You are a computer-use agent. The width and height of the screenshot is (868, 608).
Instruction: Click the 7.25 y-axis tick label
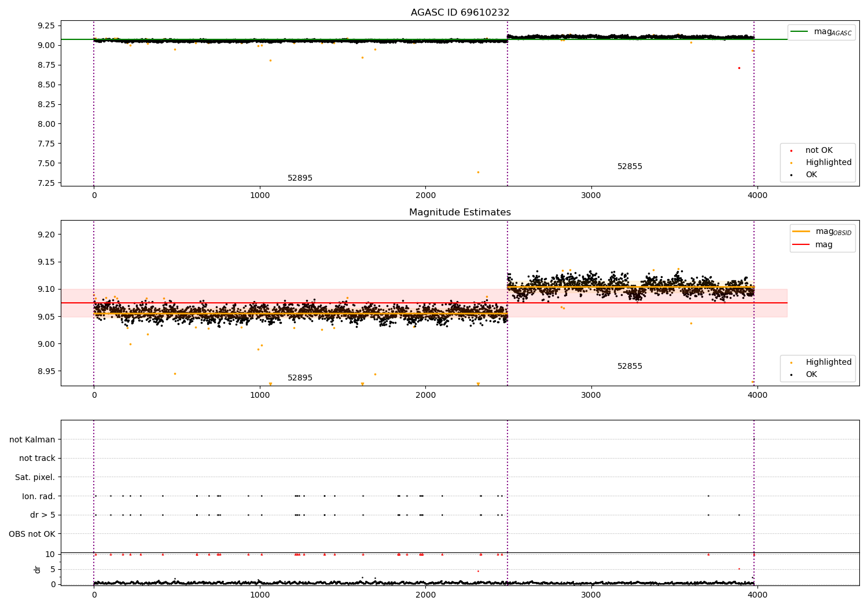coord(46,183)
